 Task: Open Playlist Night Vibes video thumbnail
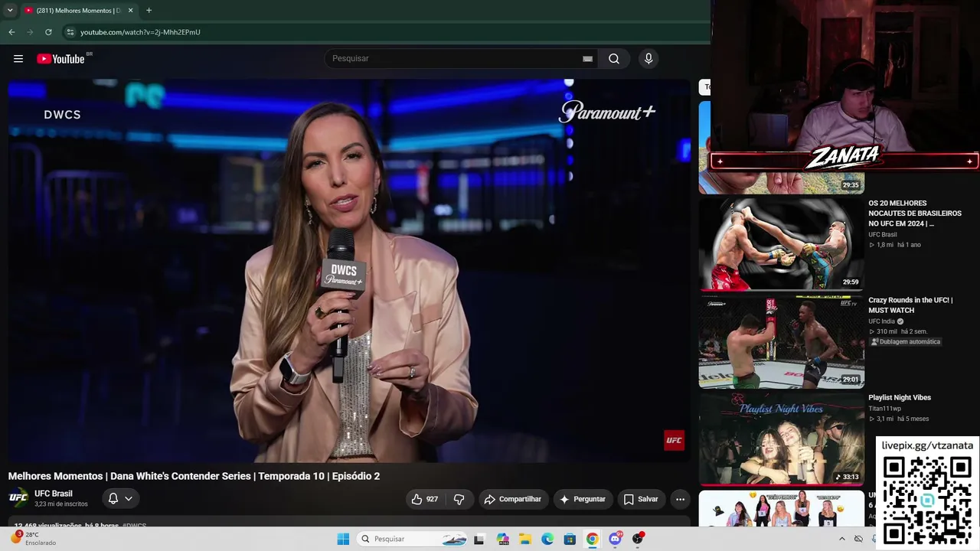pyautogui.click(x=781, y=439)
